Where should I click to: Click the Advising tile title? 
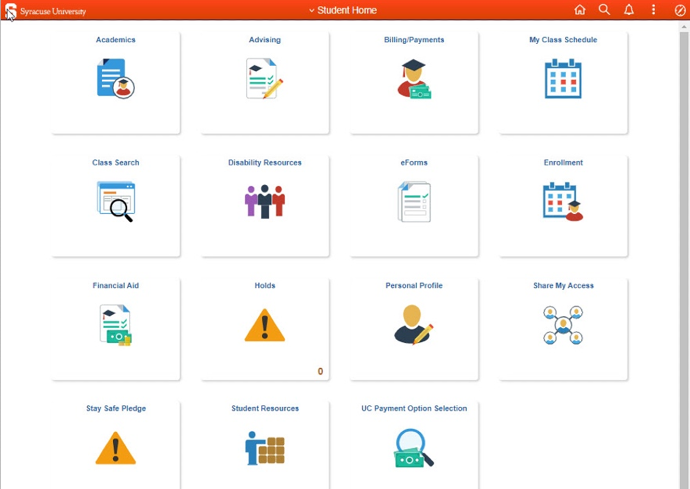pyautogui.click(x=264, y=40)
